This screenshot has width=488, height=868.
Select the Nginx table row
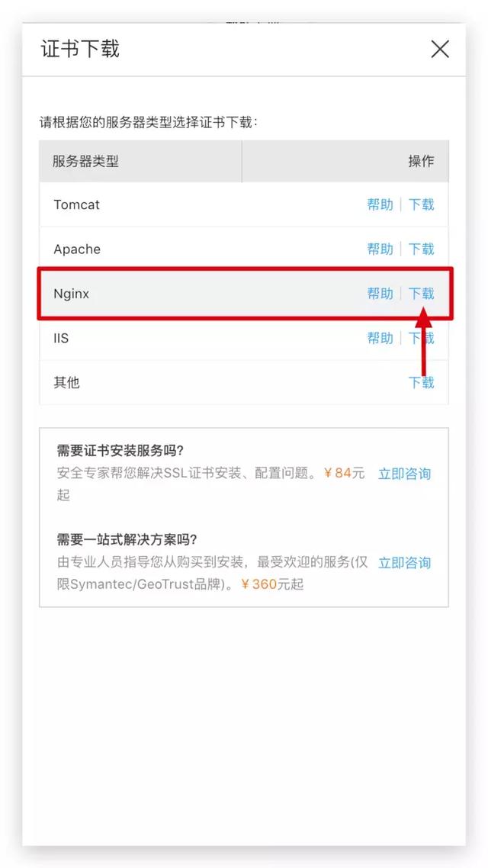coord(244,294)
